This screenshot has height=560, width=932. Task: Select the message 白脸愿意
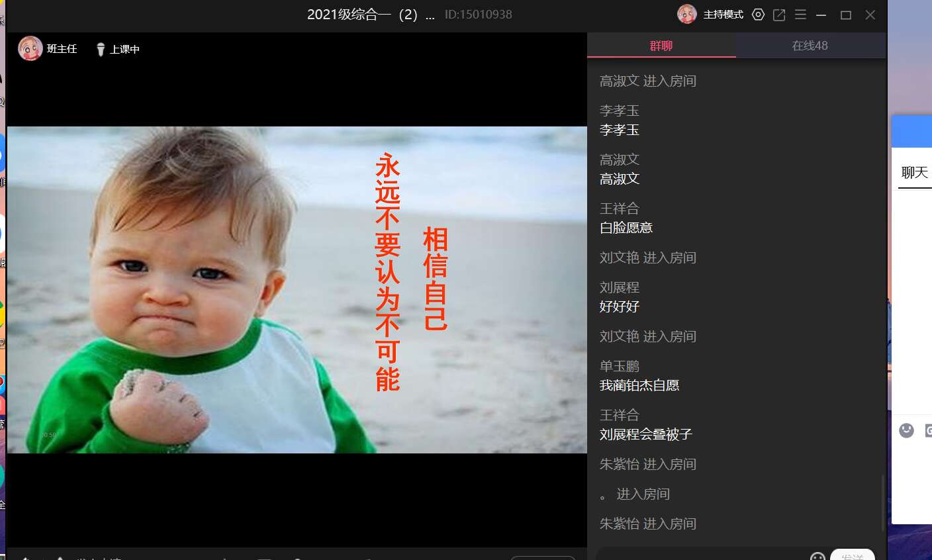coord(626,228)
